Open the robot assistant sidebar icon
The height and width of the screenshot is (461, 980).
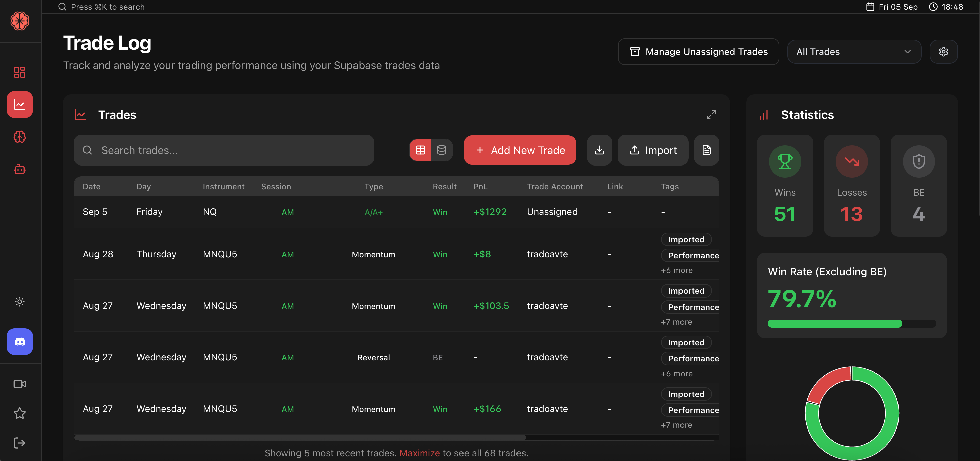pos(19,169)
